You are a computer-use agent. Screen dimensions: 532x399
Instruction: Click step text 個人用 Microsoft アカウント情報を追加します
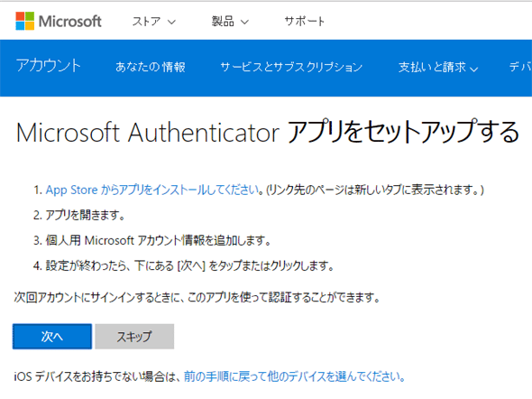point(158,240)
